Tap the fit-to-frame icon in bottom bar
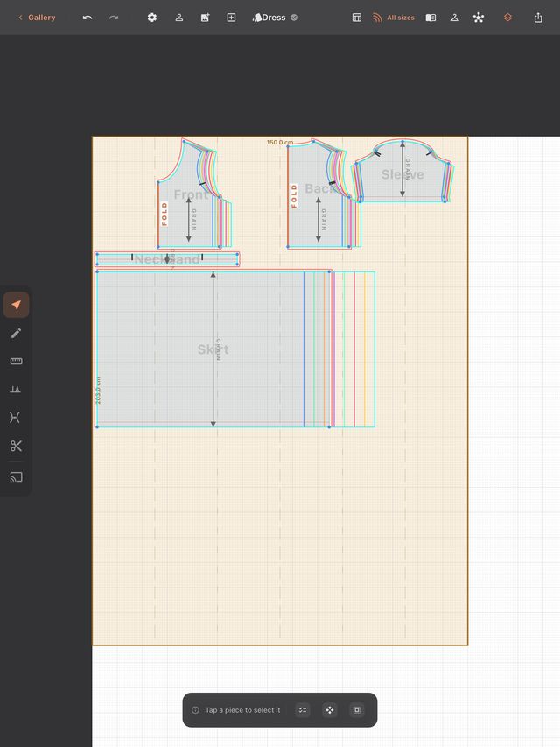The image size is (560, 747). click(357, 710)
